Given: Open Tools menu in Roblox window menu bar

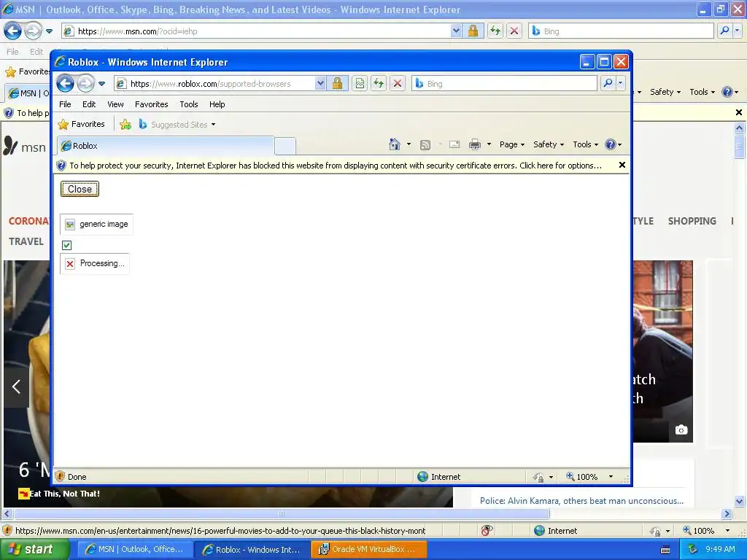Looking at the screenshot, I should click(189, 104).
